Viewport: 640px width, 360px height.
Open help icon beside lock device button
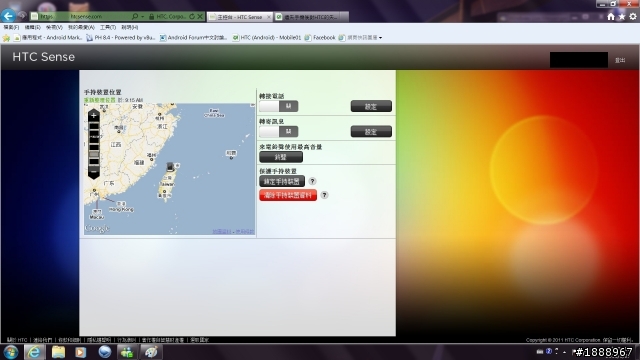pyautogui.click(x=312, y=181)
